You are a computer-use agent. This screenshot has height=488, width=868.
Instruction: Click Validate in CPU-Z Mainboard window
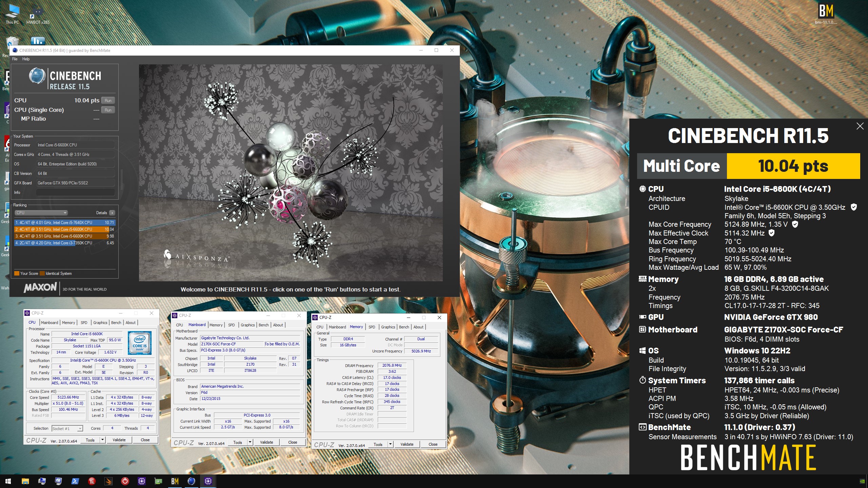(x=267, y=442)
